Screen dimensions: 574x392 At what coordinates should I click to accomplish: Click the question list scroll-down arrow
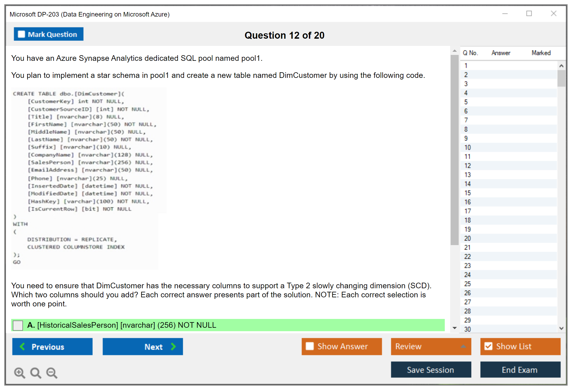[561, 328]
